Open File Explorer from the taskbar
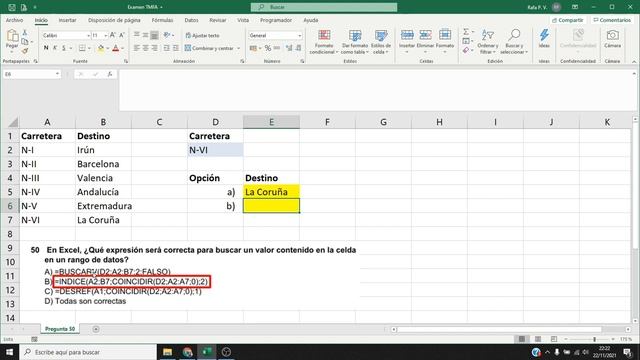Screen dimensions: 640x360 (x=167, y=352)
